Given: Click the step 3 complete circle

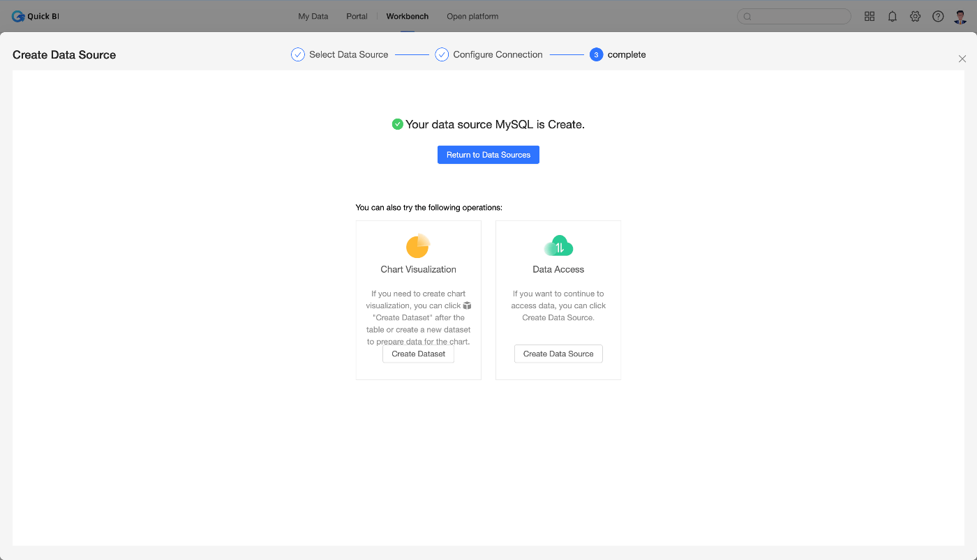Looking at the screenshot, I should point(596,54).
